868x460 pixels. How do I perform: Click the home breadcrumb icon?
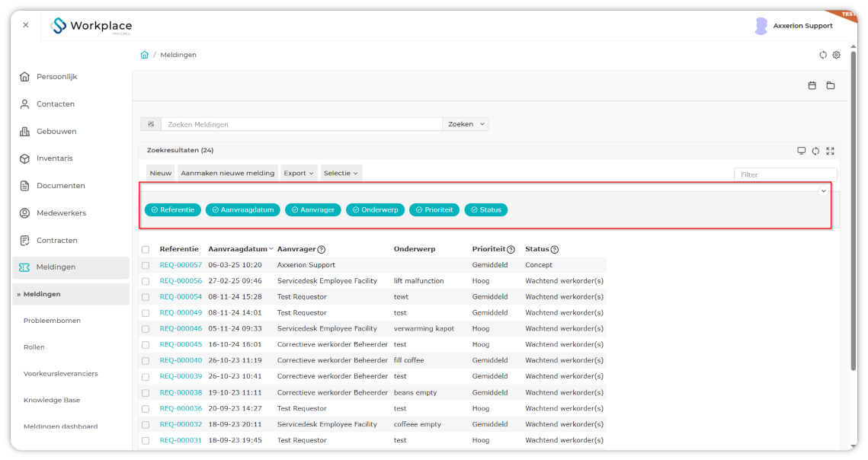pos(145,55)
